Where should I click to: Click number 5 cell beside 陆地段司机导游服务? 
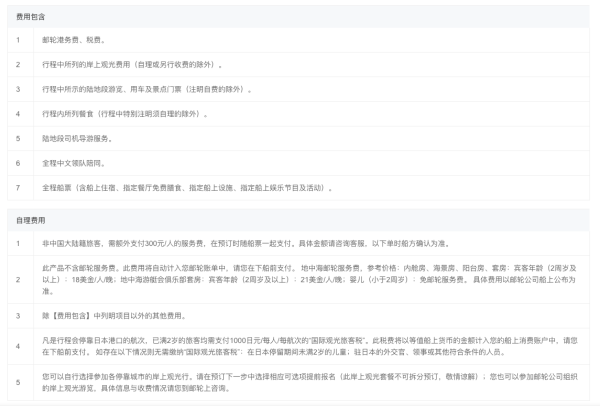click(x=18, y=139)
